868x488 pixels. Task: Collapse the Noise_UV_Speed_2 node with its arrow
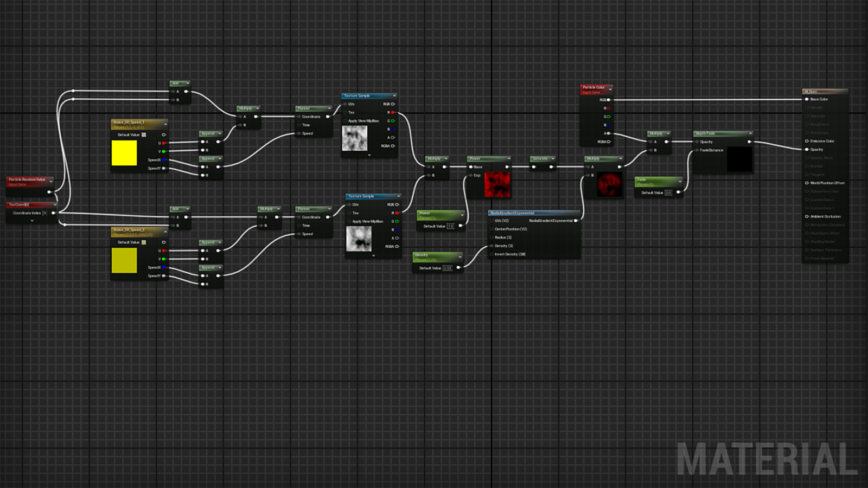165,232
